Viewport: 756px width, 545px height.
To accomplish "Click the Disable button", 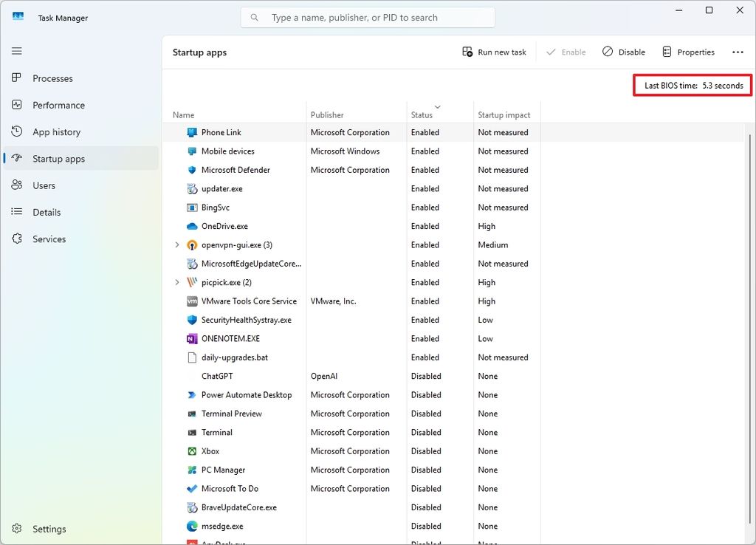I will 624,52.
